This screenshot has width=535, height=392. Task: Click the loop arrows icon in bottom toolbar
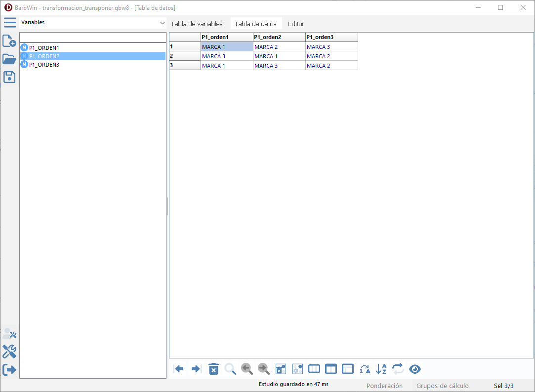[x=398, y=369]
